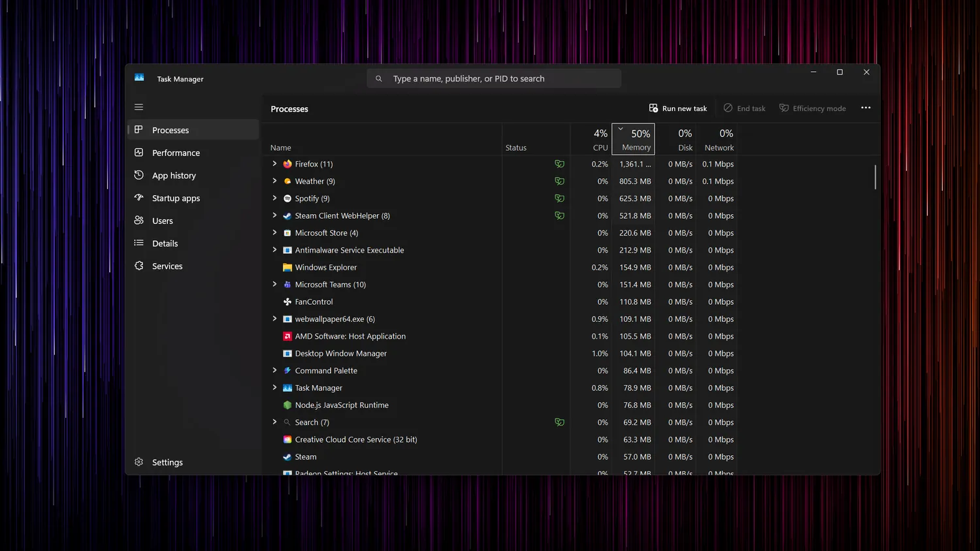The image size is (980, 551).
Task: Click the FanControl fan icon
Action: pos(287,302)
